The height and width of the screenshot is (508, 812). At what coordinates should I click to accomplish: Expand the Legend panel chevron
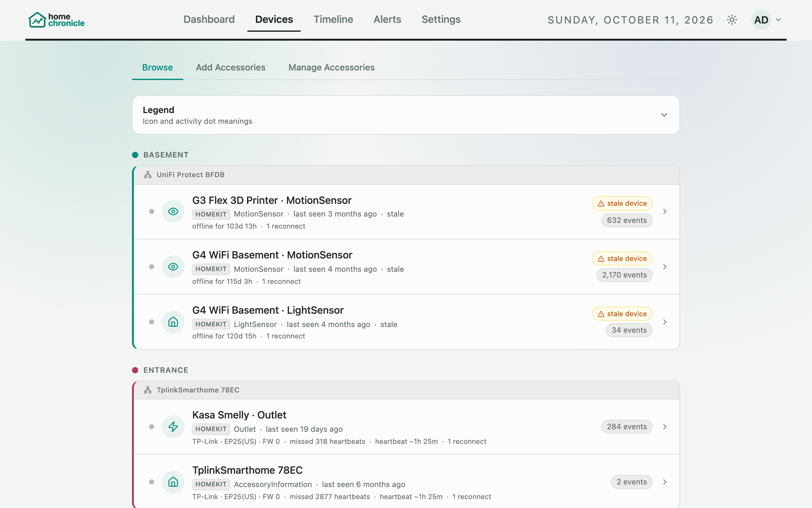(x=664, y=115)
